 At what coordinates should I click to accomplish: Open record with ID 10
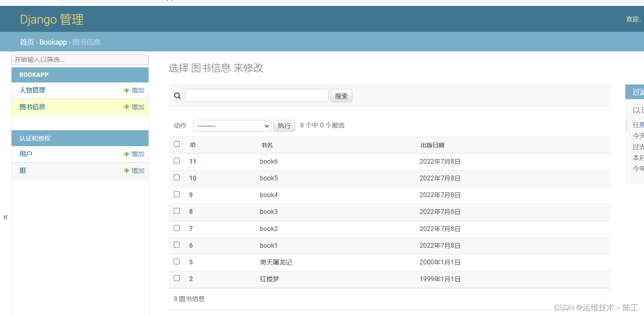point(193,178)
